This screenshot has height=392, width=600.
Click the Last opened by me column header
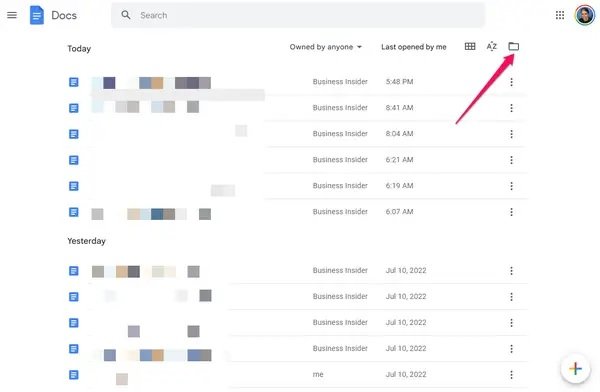point(414,47)
